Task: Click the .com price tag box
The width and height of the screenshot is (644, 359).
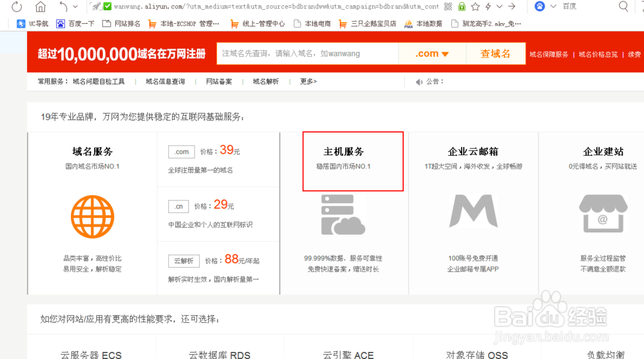Action: (181, 152)
